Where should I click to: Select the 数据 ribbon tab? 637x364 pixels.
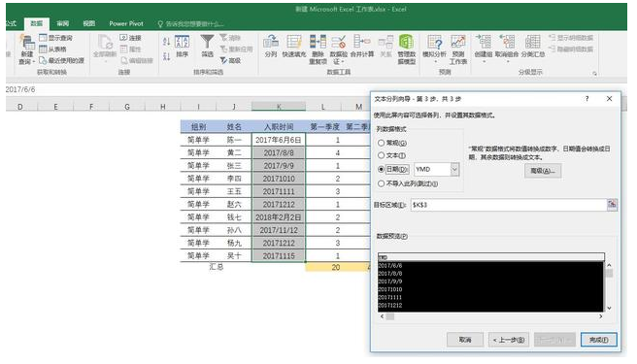pyautogui.click(x=37, y=23)
